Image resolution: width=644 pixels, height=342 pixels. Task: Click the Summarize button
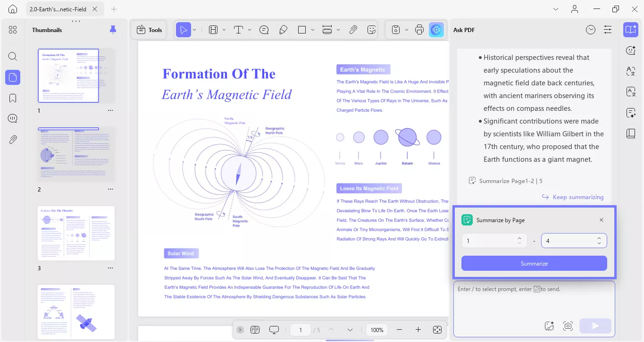coord(534,263)
